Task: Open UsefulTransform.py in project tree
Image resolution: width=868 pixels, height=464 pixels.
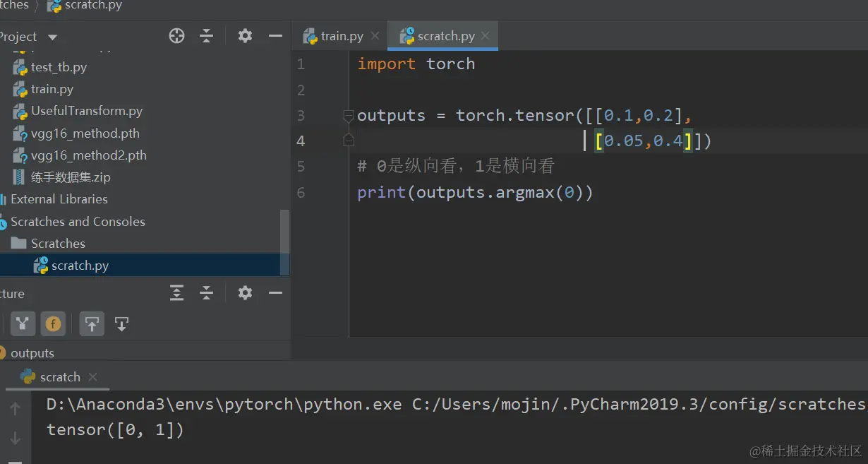Action: (87, 111)
